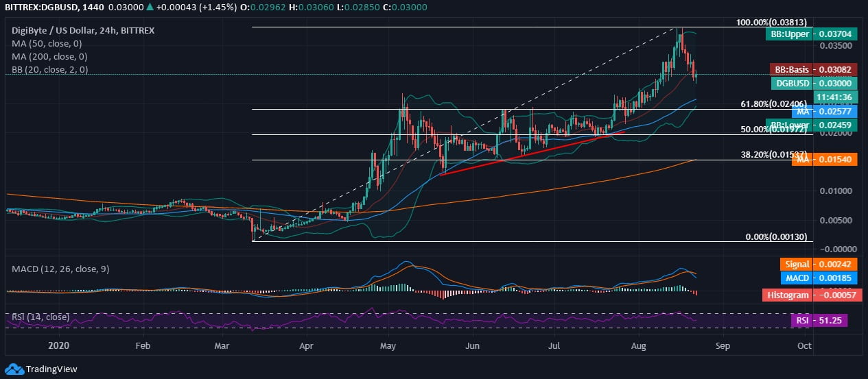868x379 pixels.
Task: Click the DigiByte / US Dollar chart title
Action: tap(82, 30)
